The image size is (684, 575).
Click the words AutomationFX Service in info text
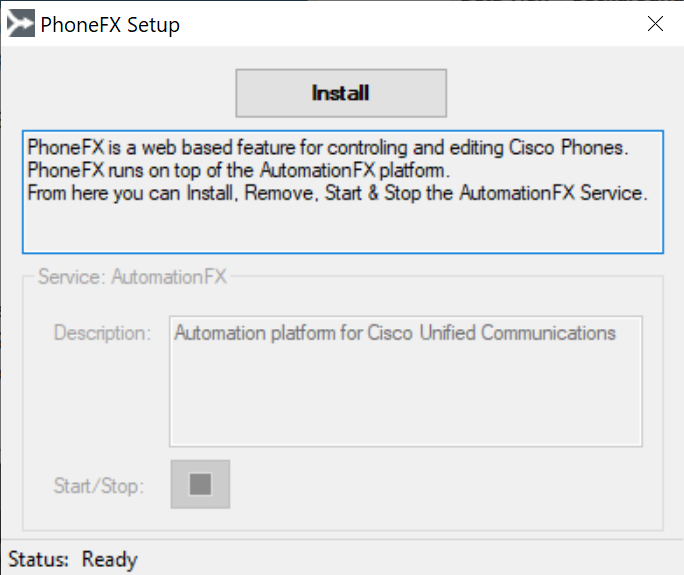point(553,193)
